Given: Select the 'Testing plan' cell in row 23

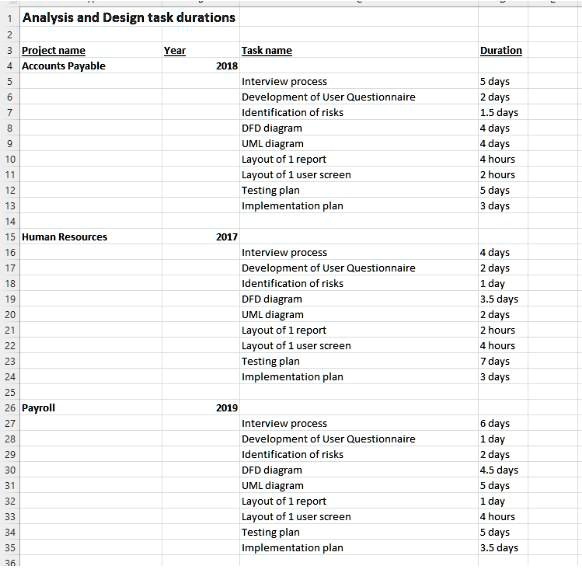Looking at the screenshot, I should click(359, 361).
